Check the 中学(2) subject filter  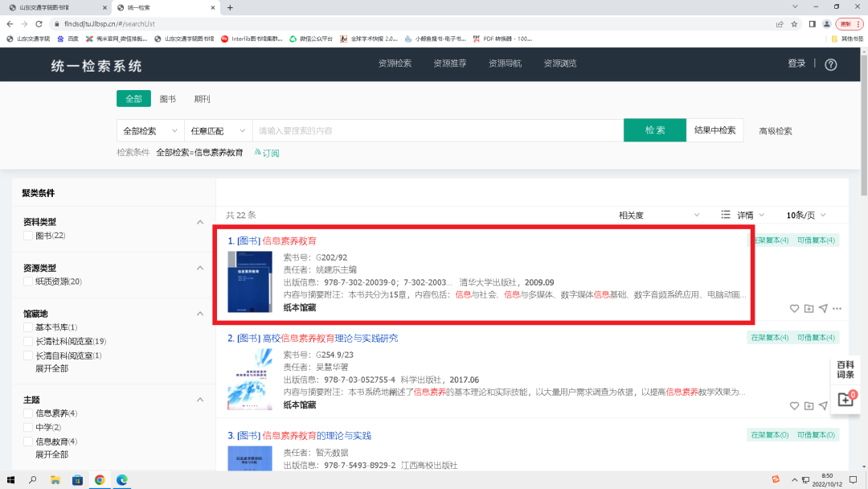click(x=27, y=428)
